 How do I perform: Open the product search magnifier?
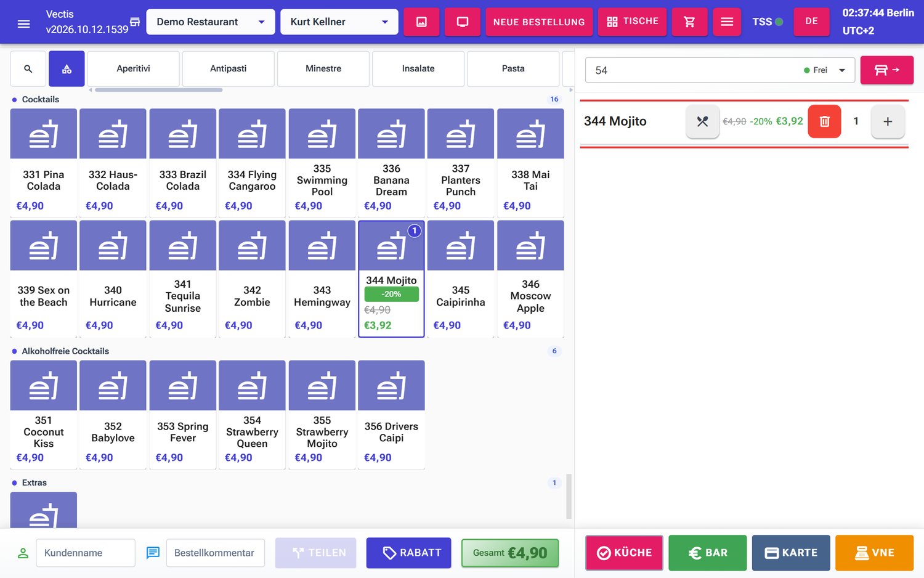click(x=28, y=69)
